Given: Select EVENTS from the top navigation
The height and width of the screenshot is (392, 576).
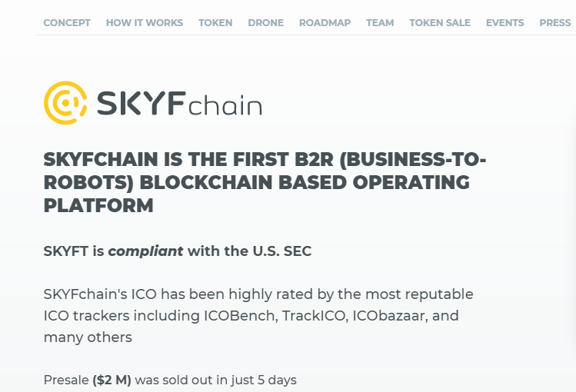Looking at the screenshot, I should [x=505, y=23].
